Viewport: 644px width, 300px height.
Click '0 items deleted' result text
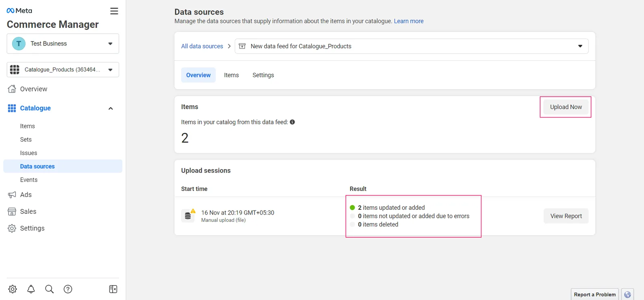pos(378,225)
